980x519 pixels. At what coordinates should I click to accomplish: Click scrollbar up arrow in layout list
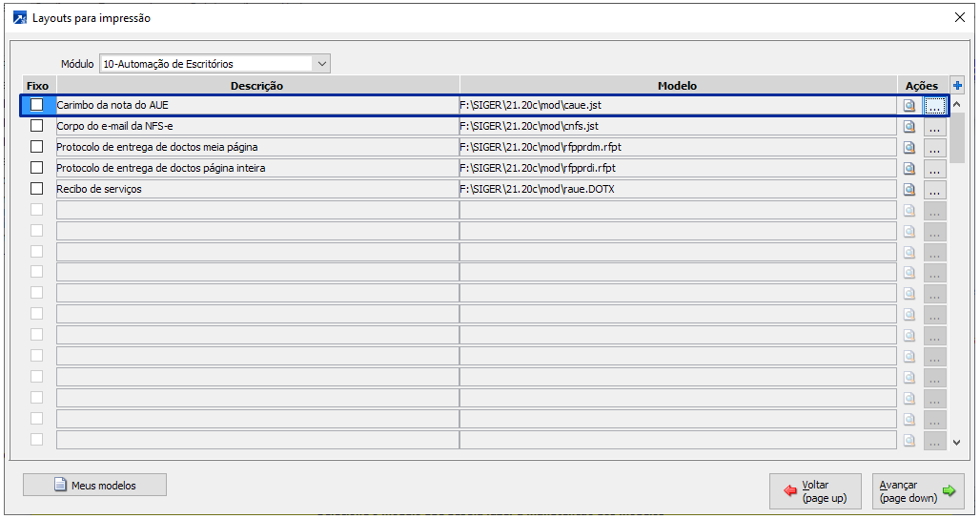click(x=956, y=104)
